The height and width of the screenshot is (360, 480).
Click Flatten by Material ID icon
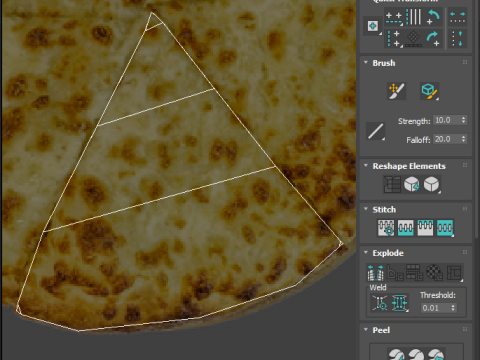click(434, 273)
